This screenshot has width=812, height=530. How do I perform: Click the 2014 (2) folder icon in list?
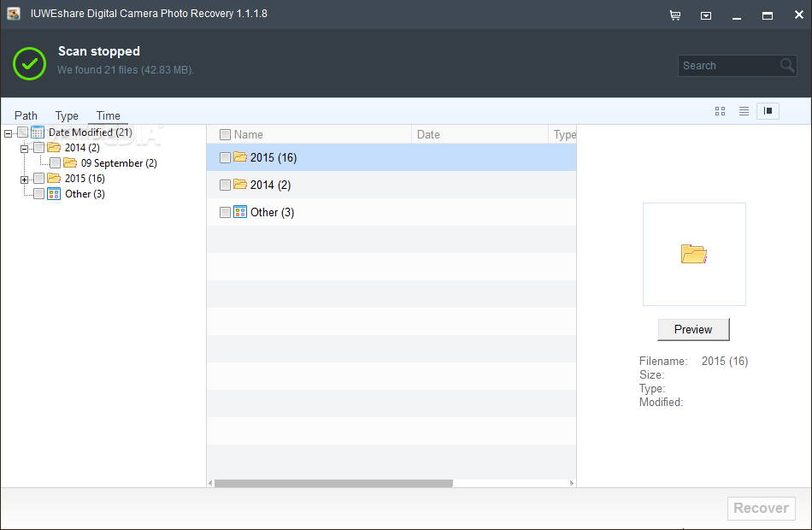(x=240, y=185)
